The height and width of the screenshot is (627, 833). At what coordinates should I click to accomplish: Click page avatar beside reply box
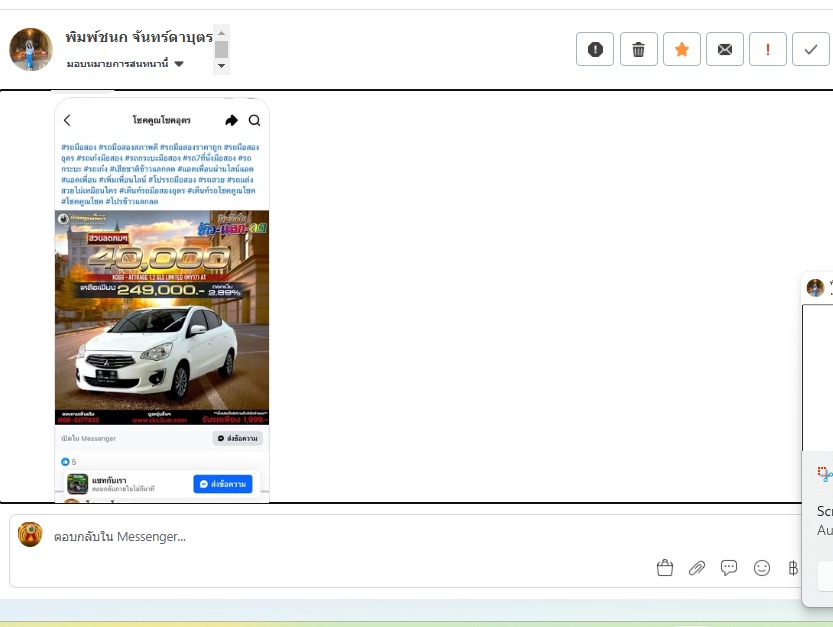coord(30,534)
